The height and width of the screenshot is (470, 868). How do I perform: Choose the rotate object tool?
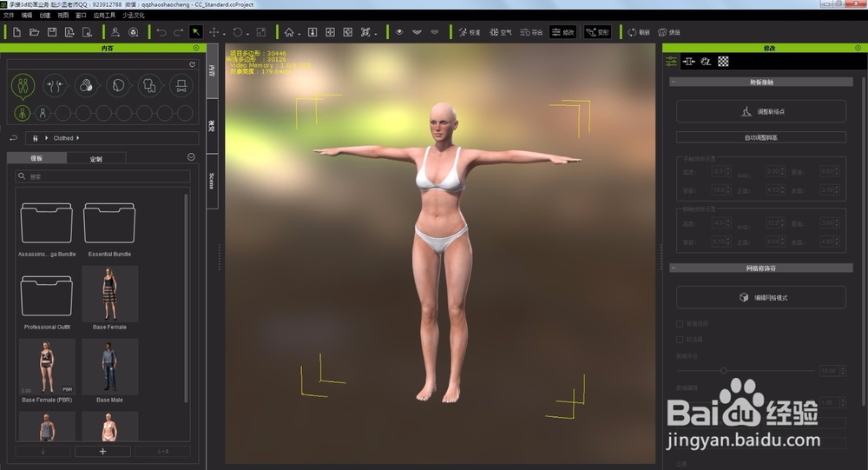click(238, 32)
